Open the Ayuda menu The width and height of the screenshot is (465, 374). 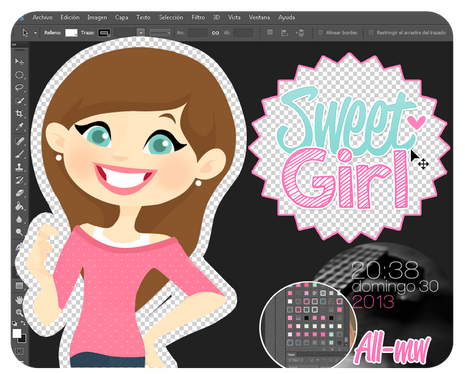pos(287,17)
